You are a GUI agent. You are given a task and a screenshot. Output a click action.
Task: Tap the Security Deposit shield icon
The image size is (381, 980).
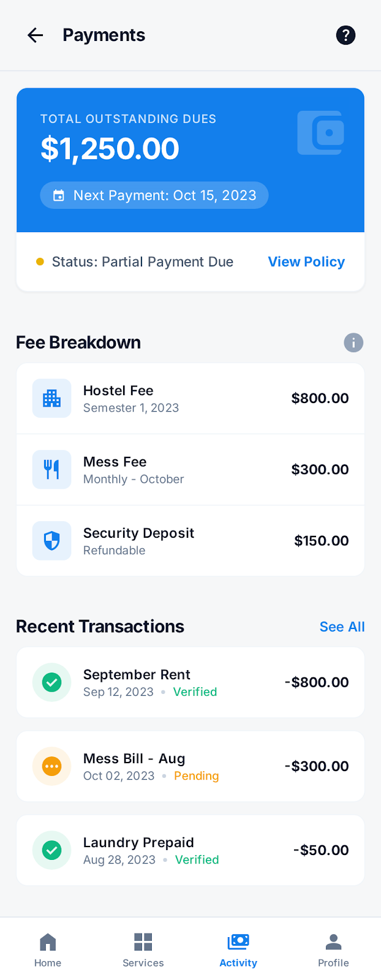[52, 541]
